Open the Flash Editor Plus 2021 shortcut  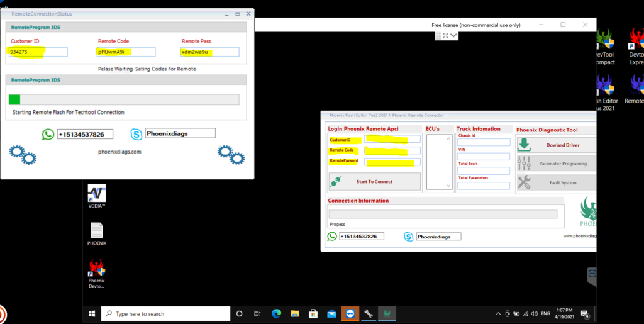coord(606,93)
